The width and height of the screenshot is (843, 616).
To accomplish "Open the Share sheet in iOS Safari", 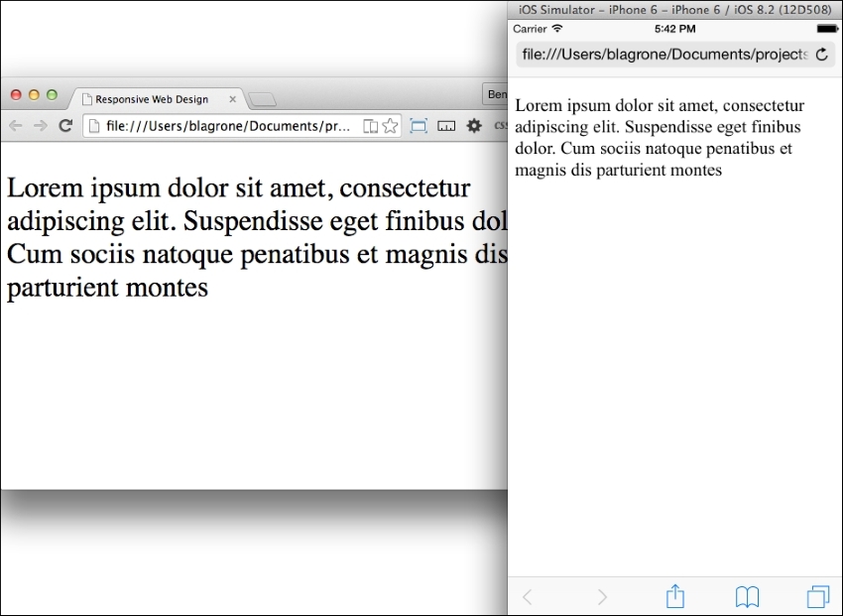I will click(x=674, y=596).
